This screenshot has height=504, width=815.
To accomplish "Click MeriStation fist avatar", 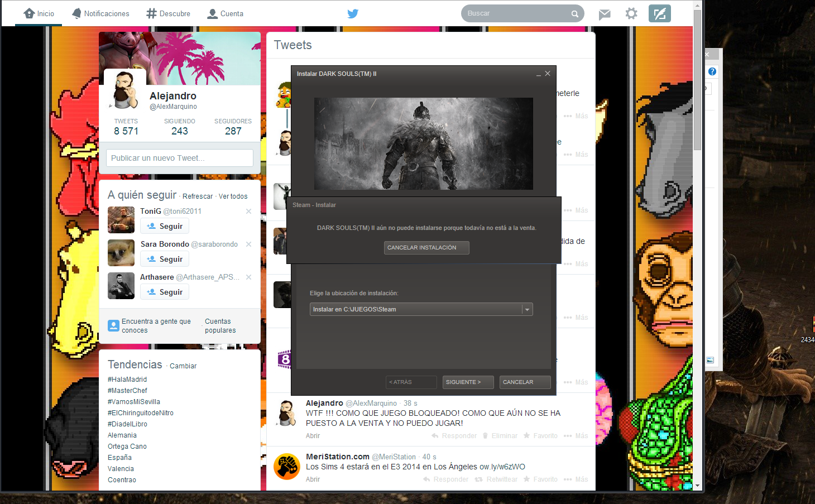I will [287, 466].
